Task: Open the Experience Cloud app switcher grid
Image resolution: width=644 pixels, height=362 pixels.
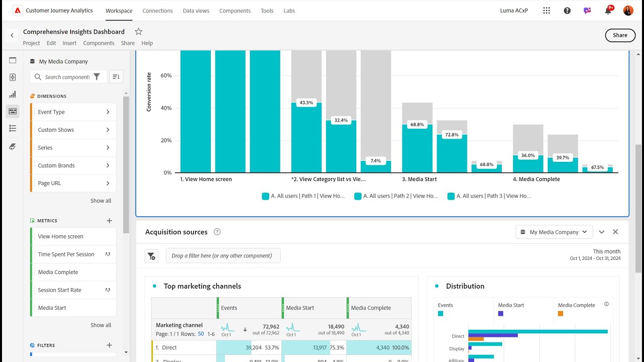Action: (547, 11)
